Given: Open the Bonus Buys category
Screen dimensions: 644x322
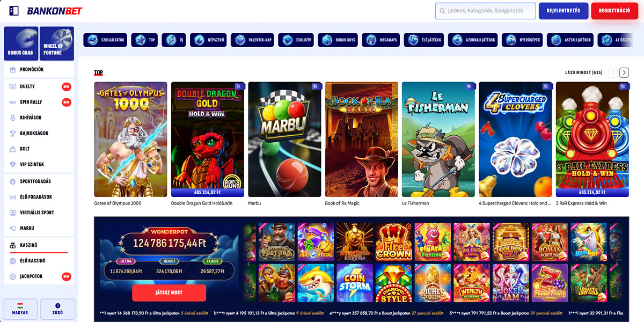Looking at the screenshot, I should pos(338,40).
